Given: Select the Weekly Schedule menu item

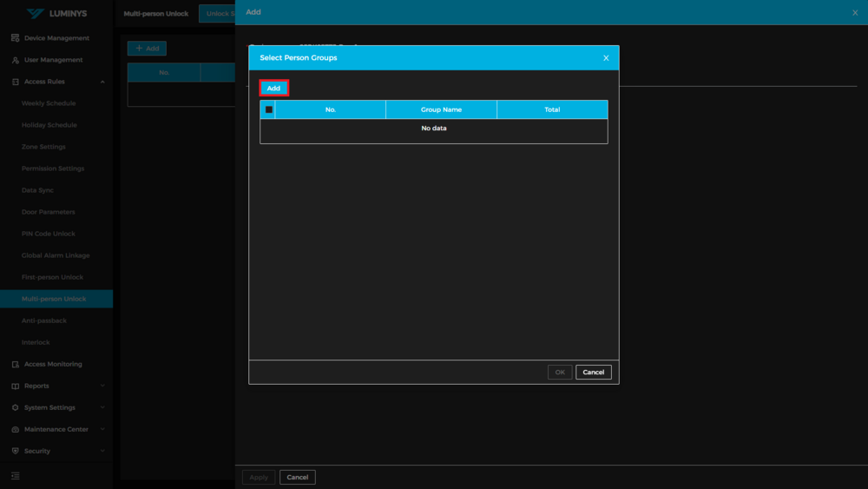Looking at the screenshot, I should tap(49, 103).
